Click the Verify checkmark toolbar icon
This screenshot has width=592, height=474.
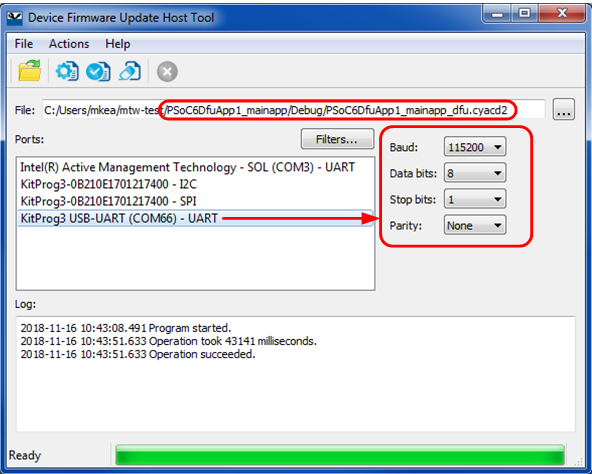[x=98, y=71]
